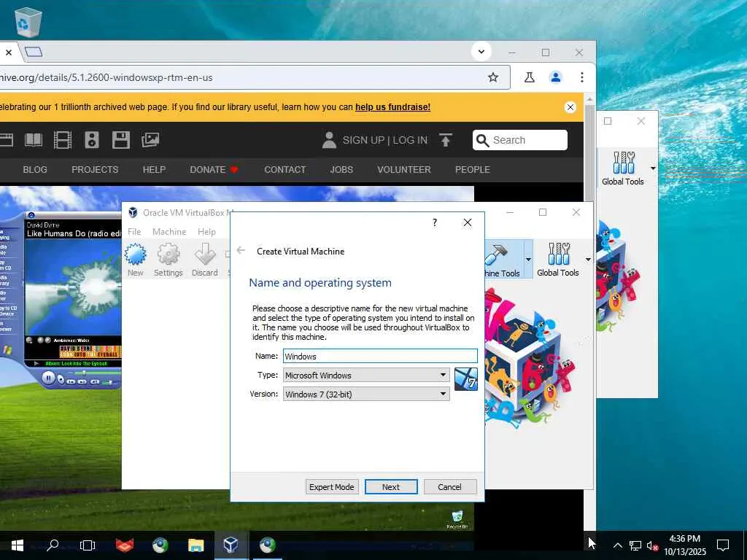Open Machine Tools dropdown arrow
Image resolution: width=747 pixels, height=560 pixels.
click(x=528, y=260)
